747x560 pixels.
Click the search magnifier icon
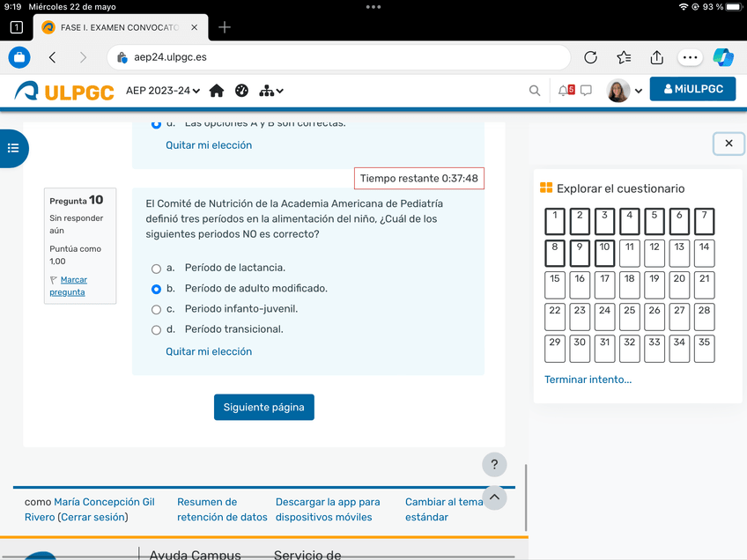point(535,91)
